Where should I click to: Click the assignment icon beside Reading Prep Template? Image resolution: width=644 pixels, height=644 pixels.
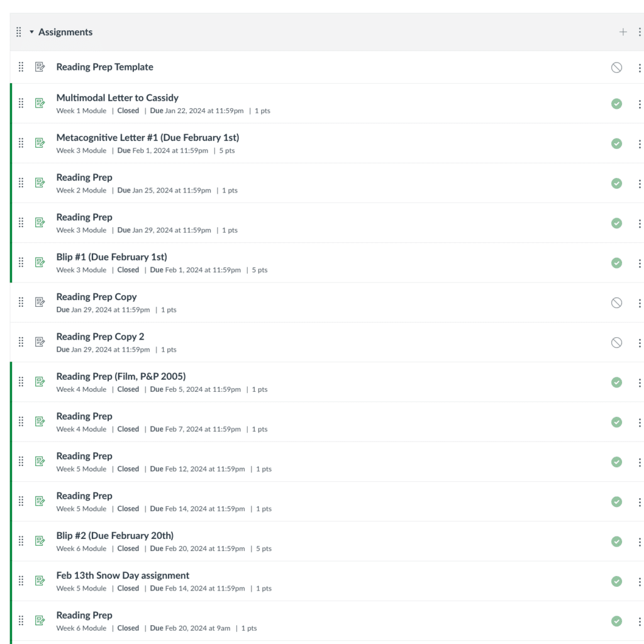point(40,67)
